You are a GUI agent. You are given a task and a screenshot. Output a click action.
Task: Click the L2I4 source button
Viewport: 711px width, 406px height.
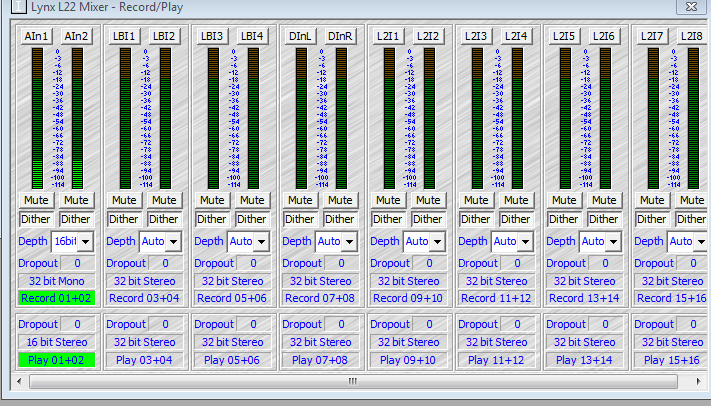pos(516,36)
